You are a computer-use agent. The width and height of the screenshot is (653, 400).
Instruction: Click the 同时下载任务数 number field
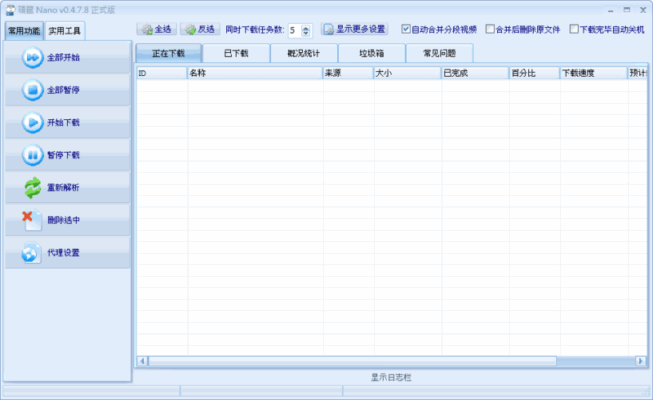pos(295,30)
